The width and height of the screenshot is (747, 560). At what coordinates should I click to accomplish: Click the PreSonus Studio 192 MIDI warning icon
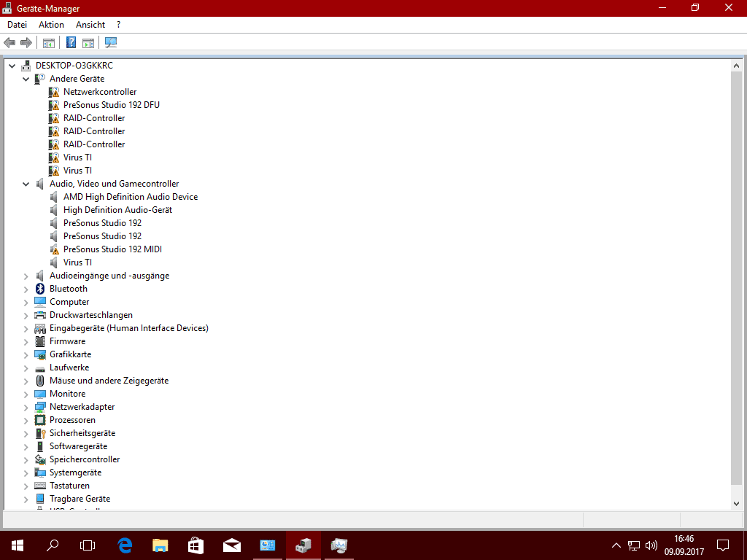[x=54, y=249]
